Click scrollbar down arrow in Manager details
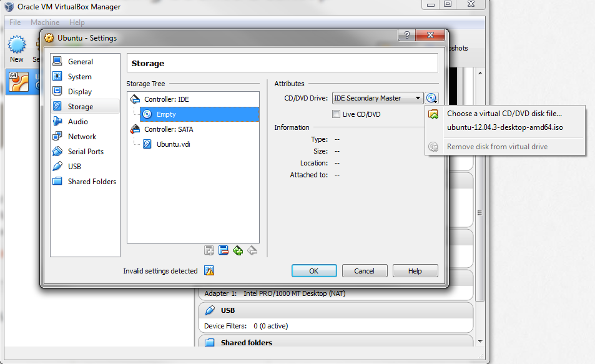Image resolution: width=595 pixels, height=364 pixels. pos(480,342)
